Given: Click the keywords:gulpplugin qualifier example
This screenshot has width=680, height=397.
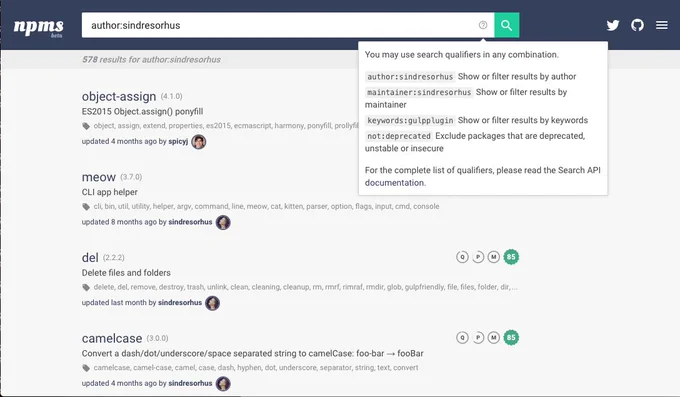Looking at the screenshot, I should tap(410, 121).
